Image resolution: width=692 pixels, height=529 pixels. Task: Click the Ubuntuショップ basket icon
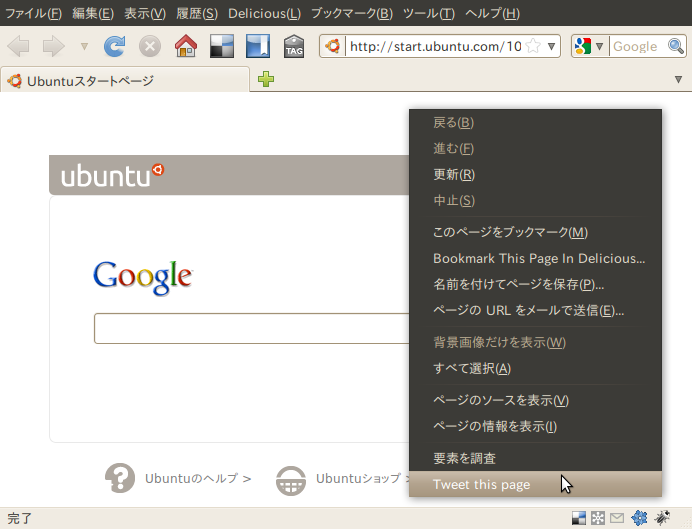(290, 480)
